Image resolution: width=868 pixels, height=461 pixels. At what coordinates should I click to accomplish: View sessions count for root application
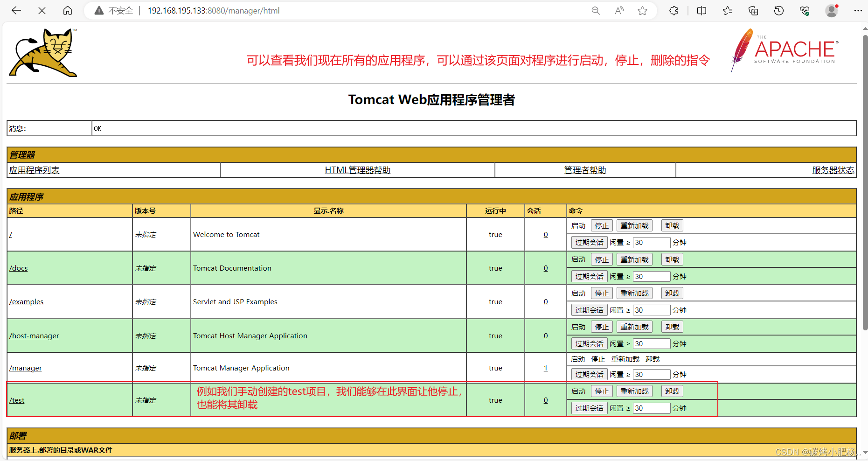(546, 235)
